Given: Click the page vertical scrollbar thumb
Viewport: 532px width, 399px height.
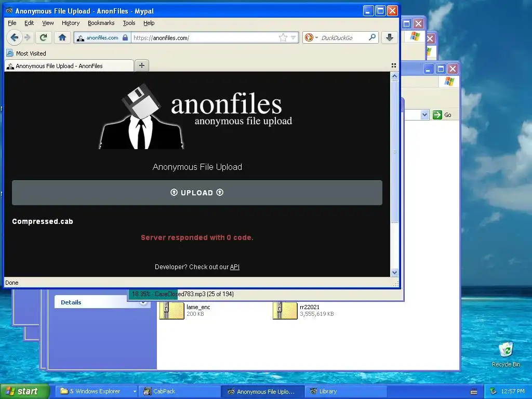Looking at the screenshot, I should pos(394,151).
